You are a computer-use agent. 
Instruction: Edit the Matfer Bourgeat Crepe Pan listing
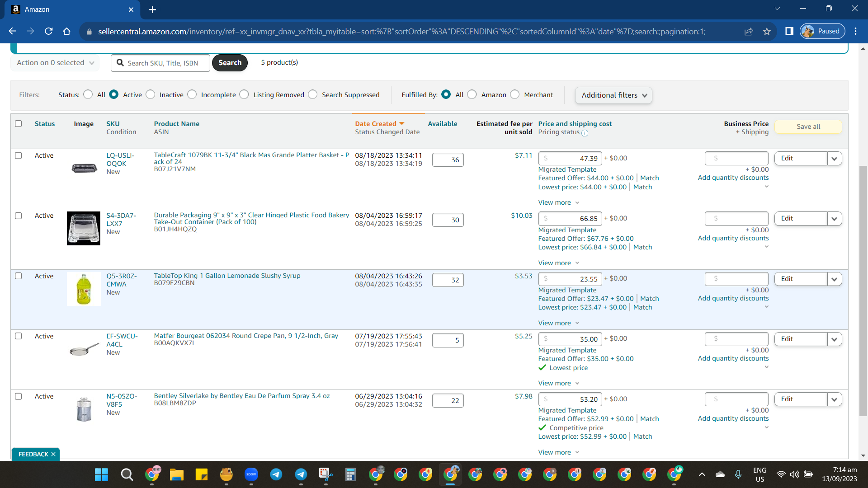(x=801, y=339)
